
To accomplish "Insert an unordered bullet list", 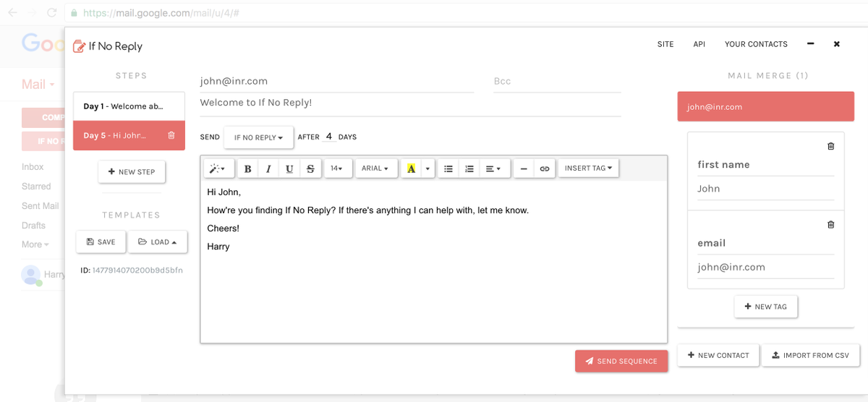I will (x=448, y=168).
